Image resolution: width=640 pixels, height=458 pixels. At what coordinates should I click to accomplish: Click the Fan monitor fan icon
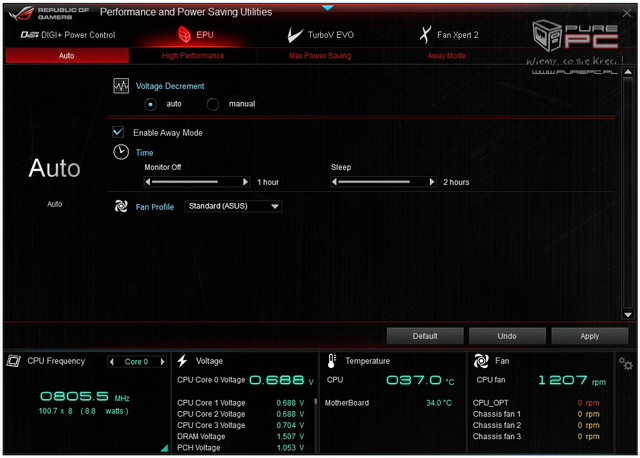(x=481, y=361)
